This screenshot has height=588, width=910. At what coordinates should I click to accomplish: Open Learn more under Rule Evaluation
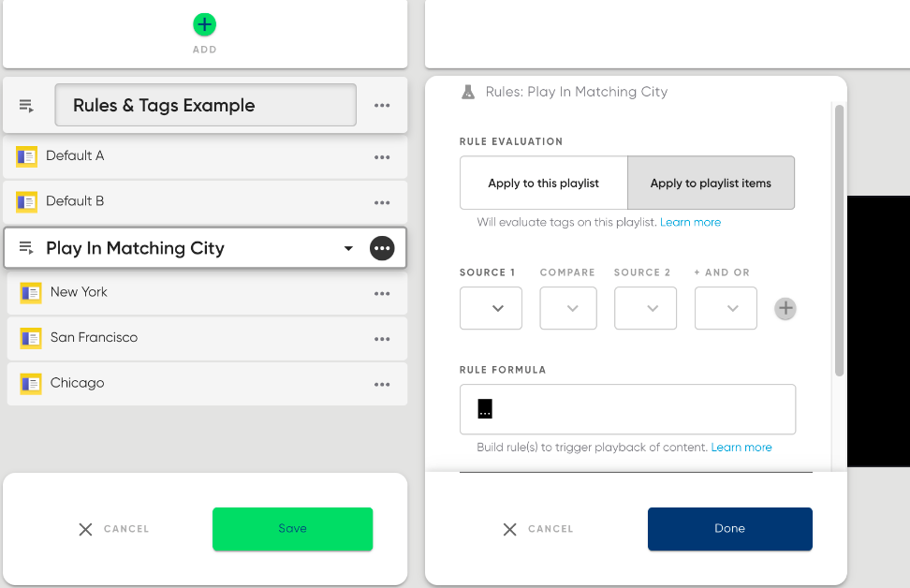(690, 222)
